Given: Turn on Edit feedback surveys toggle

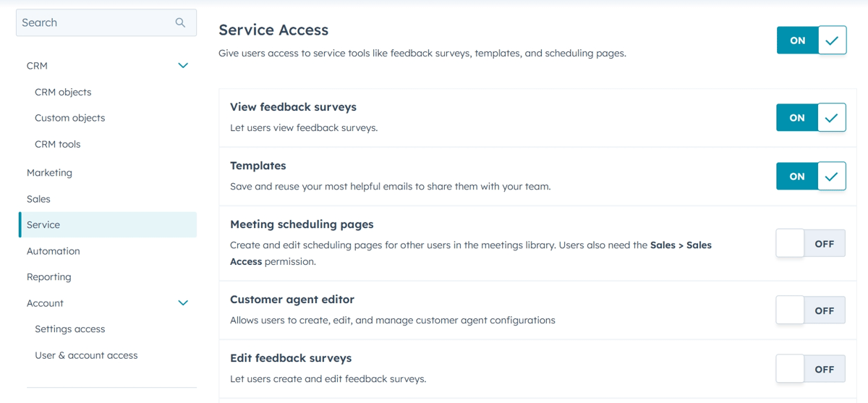Looking at the screenshot, I should click(811, 369).
